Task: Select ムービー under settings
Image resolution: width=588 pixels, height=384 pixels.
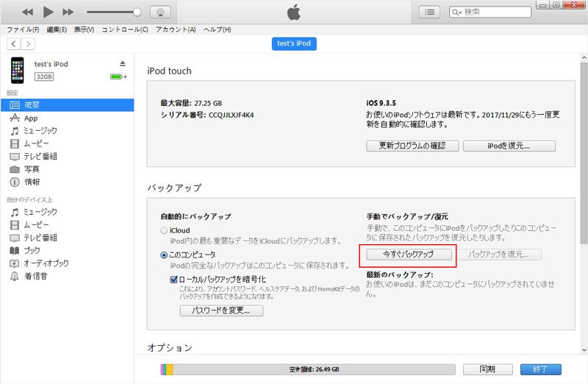Action: point(67,143)
